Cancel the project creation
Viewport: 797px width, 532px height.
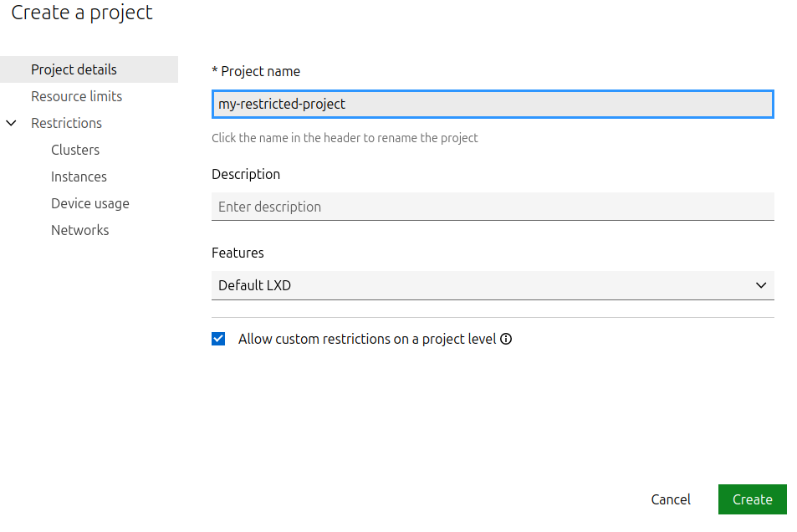pos(671,499)
